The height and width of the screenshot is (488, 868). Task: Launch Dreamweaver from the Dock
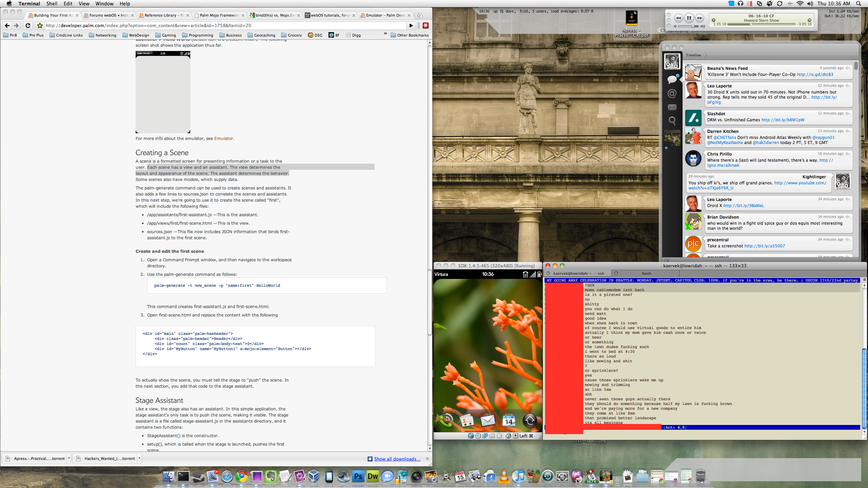372,476
